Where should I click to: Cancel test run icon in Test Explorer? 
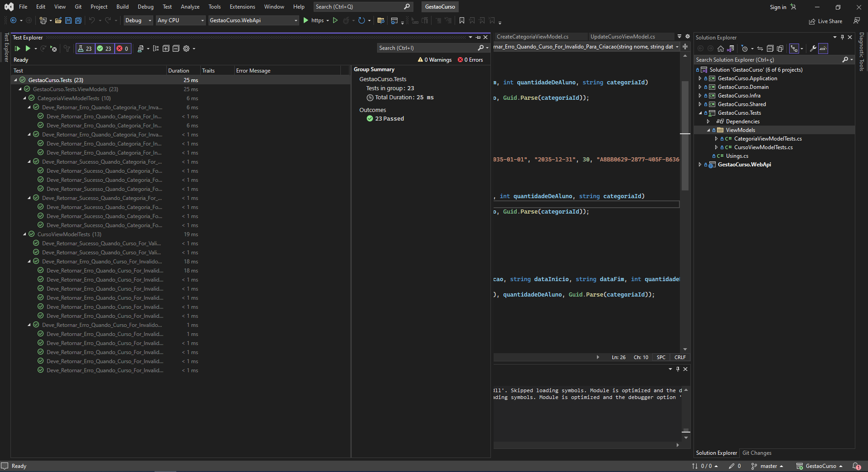pos(53,49)
